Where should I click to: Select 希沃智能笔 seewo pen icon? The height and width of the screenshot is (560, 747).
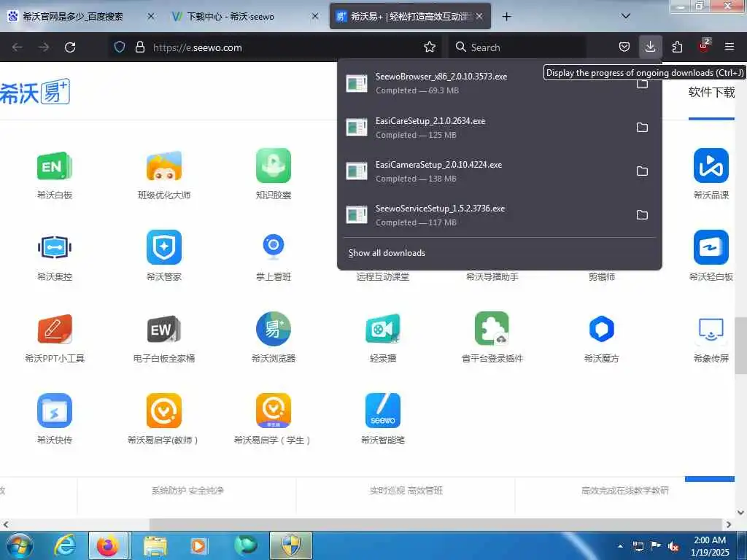click(x=382, y=411)
